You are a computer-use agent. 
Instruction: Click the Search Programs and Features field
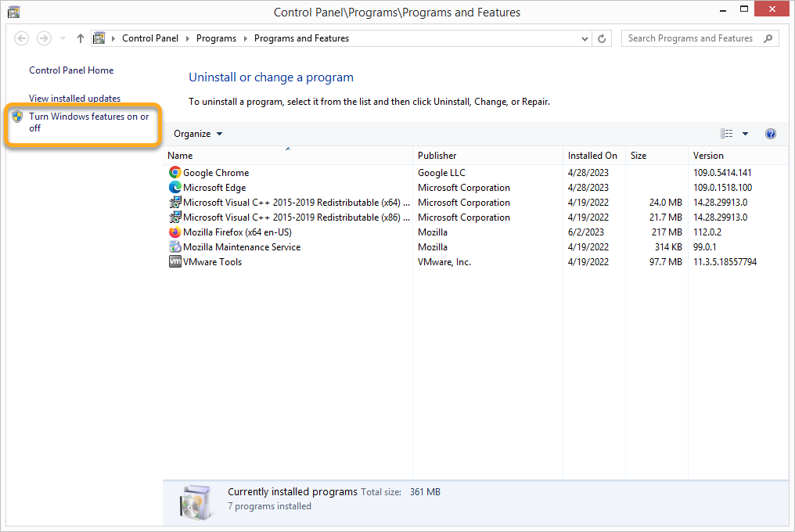690,38
